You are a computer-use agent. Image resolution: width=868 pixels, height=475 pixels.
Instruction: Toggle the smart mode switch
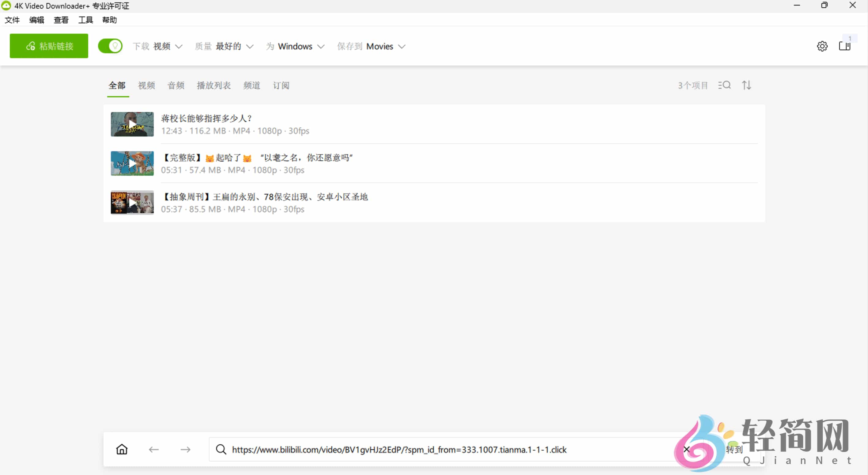tap(110, 46)
